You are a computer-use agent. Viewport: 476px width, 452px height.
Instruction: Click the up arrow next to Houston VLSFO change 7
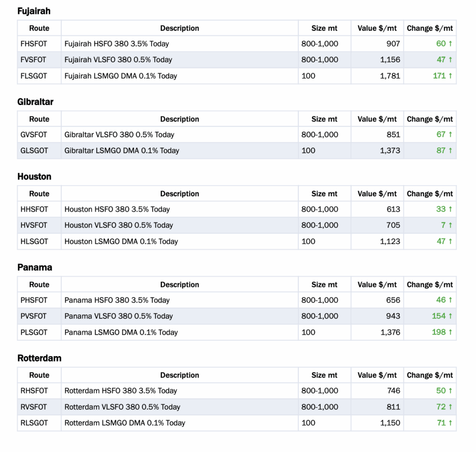tap(450, 225)
